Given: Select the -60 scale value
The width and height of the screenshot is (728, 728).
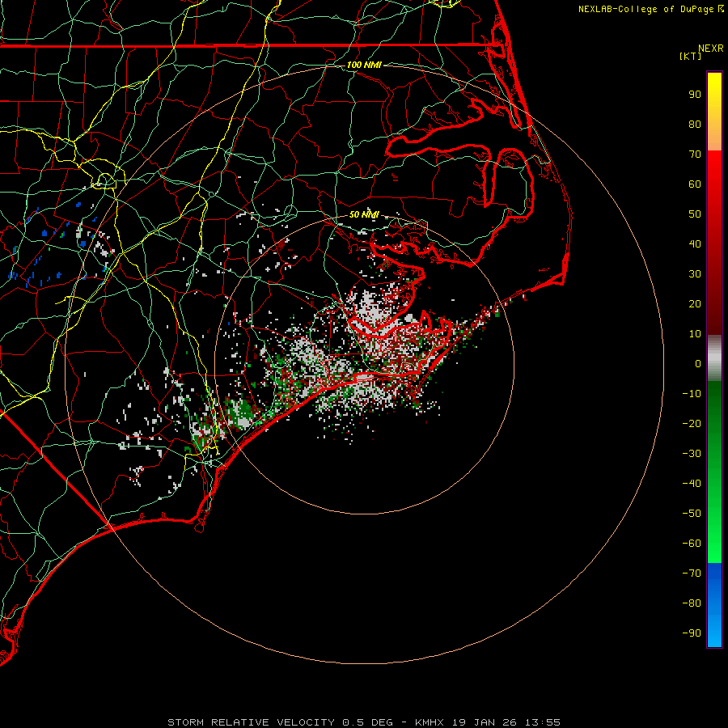Looking at the screenshot, I should [692, 544].
